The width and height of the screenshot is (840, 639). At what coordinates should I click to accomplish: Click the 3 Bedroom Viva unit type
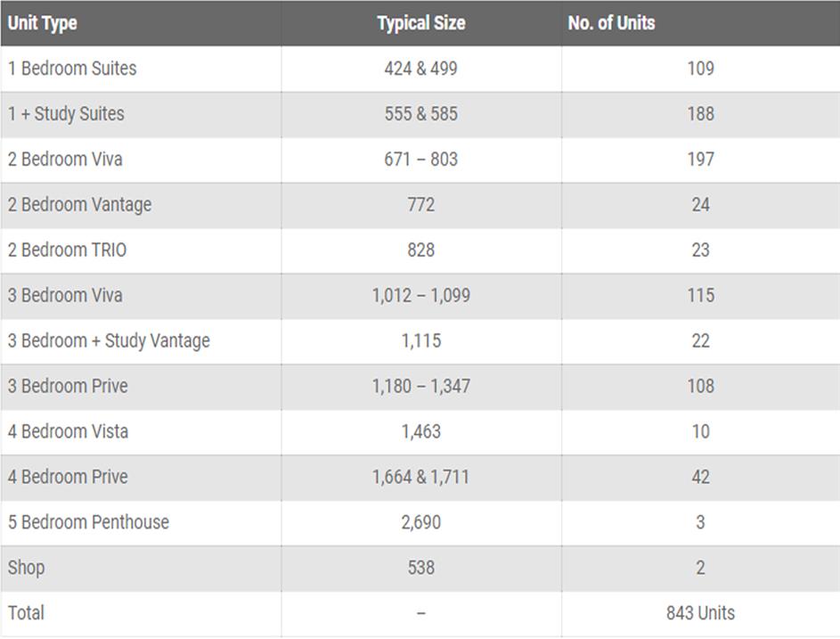pos(65,295)
